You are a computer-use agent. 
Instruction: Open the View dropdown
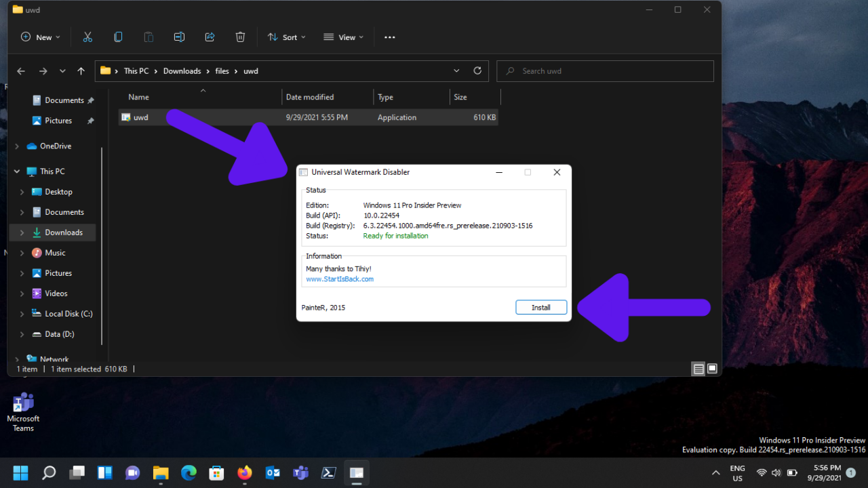coord(343,37)
